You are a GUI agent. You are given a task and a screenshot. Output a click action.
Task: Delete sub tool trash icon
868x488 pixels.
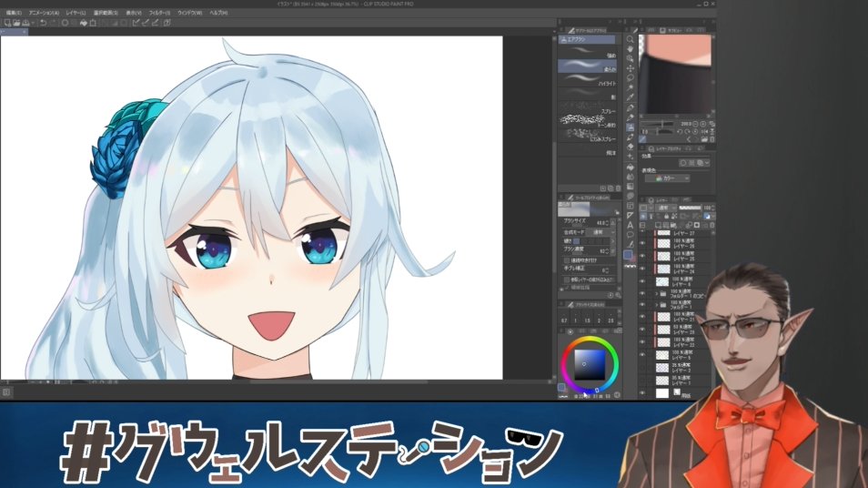click(619, 188)
